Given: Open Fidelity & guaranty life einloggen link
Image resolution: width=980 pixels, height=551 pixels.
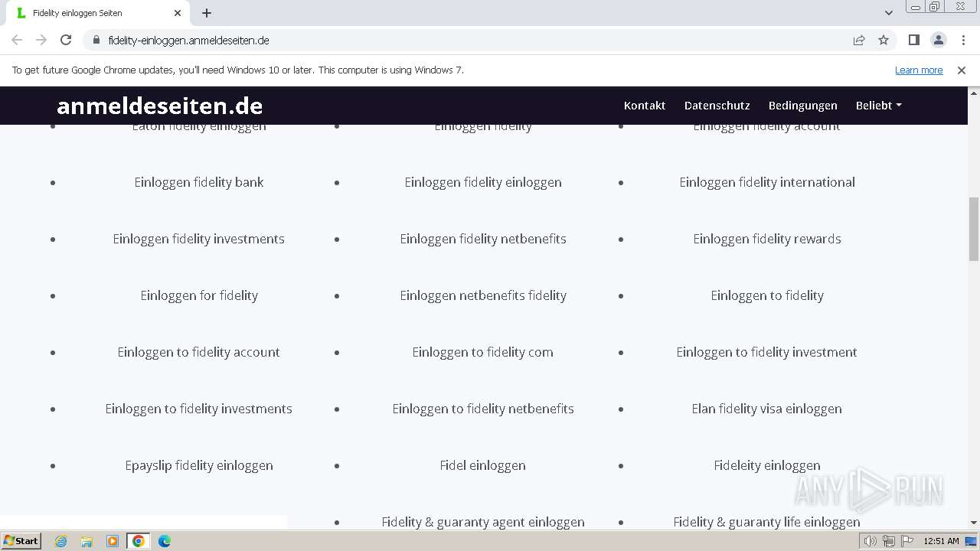Looking at the screenshot, I should (767, 522).
